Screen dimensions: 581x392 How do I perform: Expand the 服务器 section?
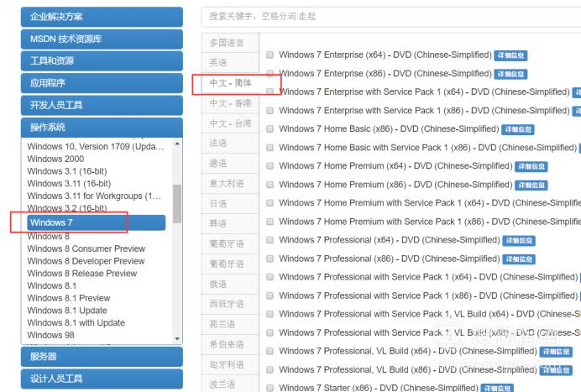click(102, 357)
